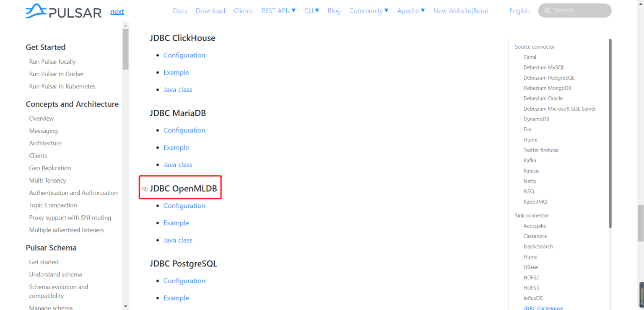
Task: Select 'Run Pulsar in Docker' in sidebar
Action: [x=57, y=74]
